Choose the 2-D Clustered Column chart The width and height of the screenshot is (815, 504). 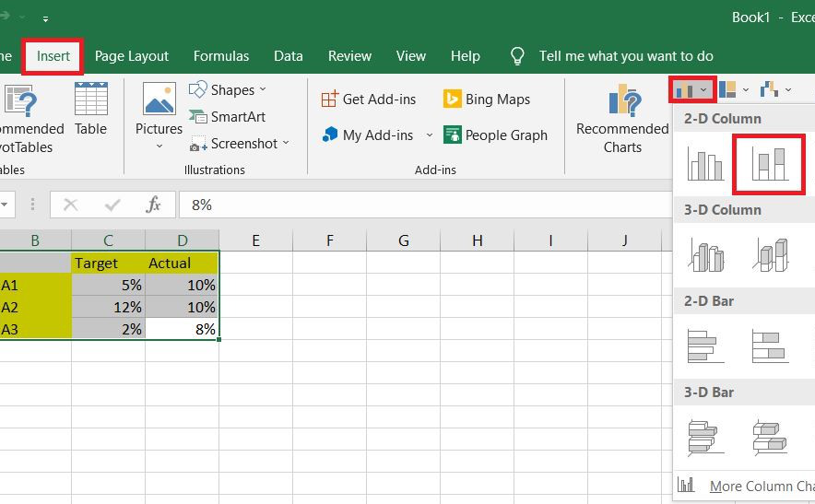click(x=705, y=164)
